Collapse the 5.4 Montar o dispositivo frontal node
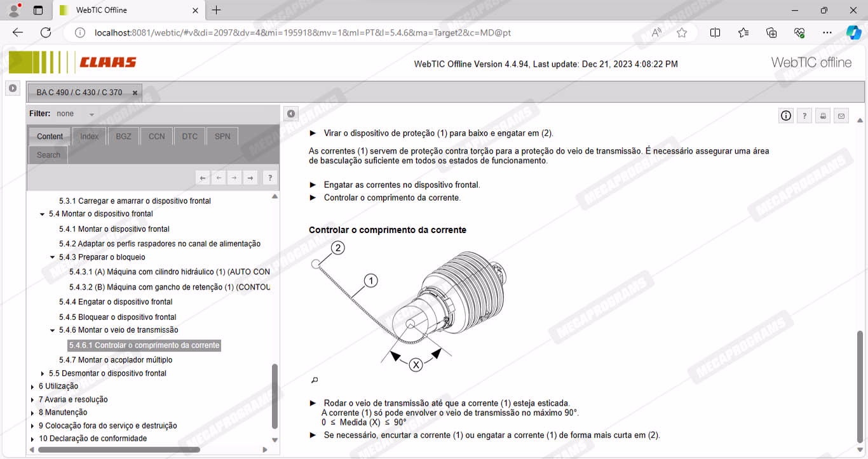Image resolution: width=868 pixels, height=459 pixels. (x=43, y=215)
